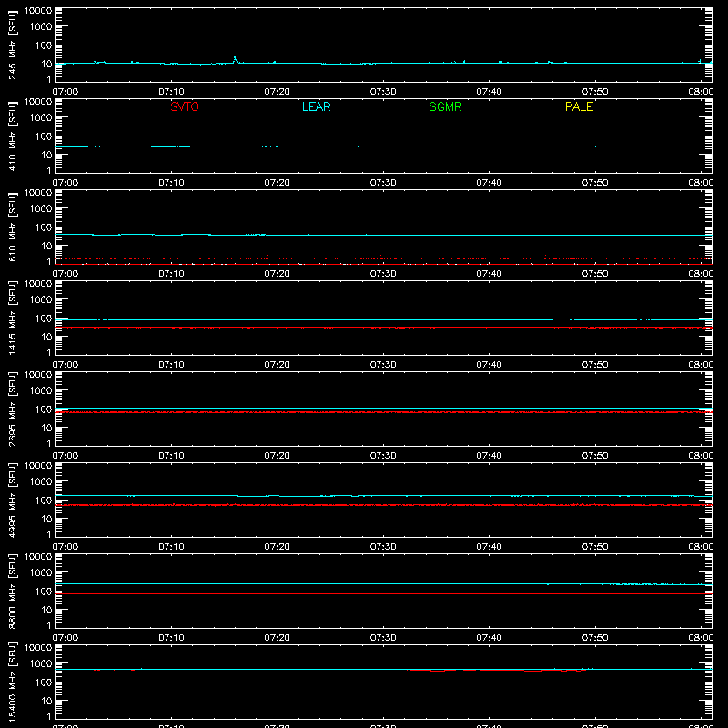Click the yellow PALE station legend label

point(579,106)
